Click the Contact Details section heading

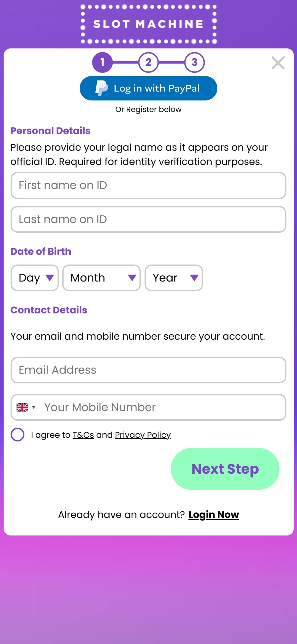49,310
